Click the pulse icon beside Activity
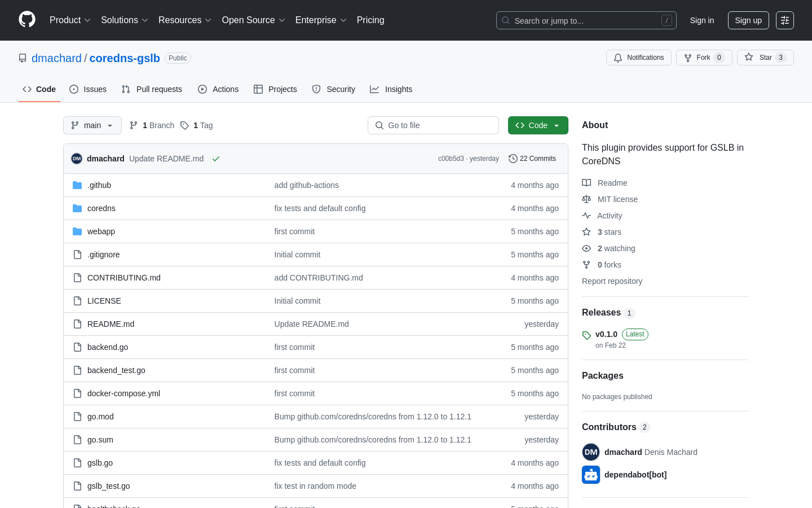The image size is (812, 508). [x=586, y=216]
